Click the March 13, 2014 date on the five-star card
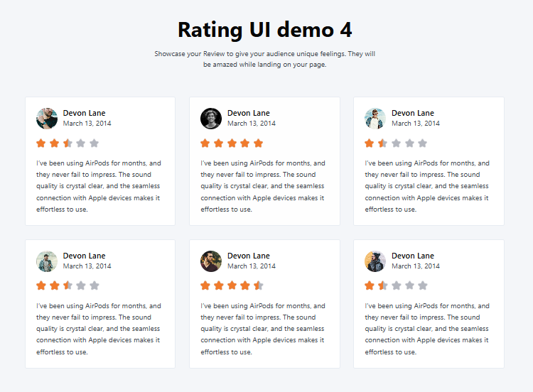 pos(252,124)
